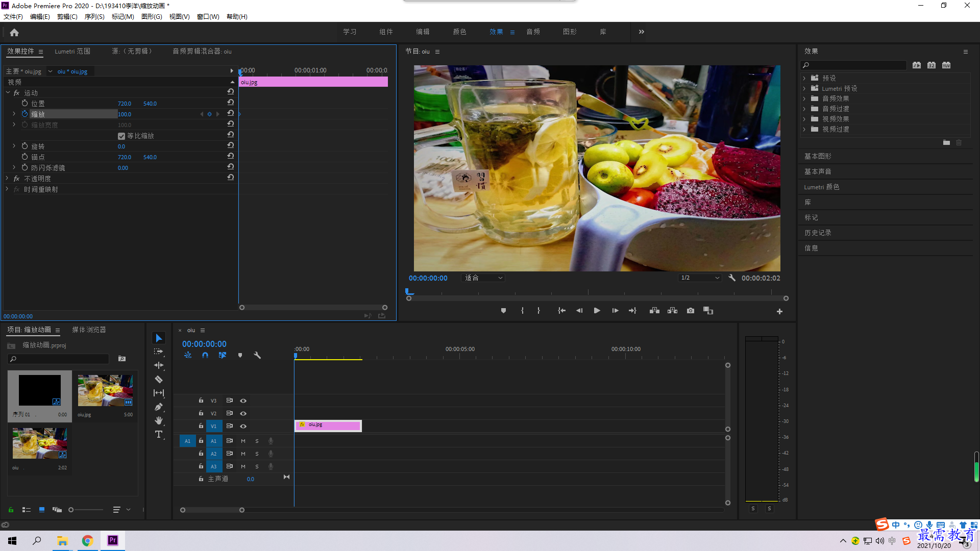
Task: Play the program monitor video
Action: coord(597,311)
